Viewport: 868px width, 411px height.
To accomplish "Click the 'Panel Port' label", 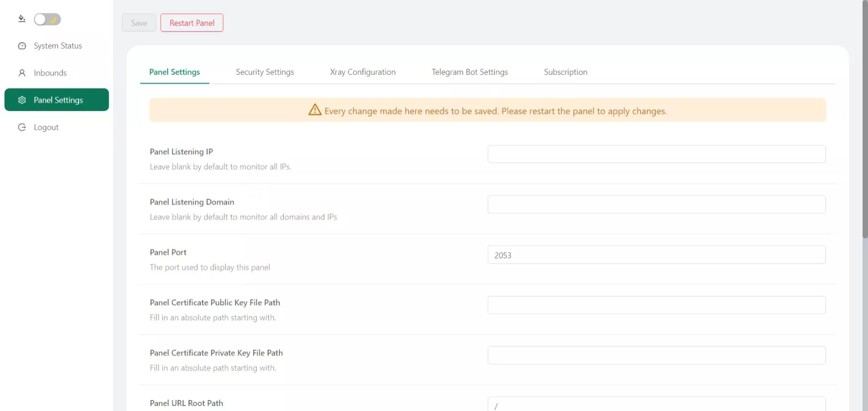I will [168, 252].
